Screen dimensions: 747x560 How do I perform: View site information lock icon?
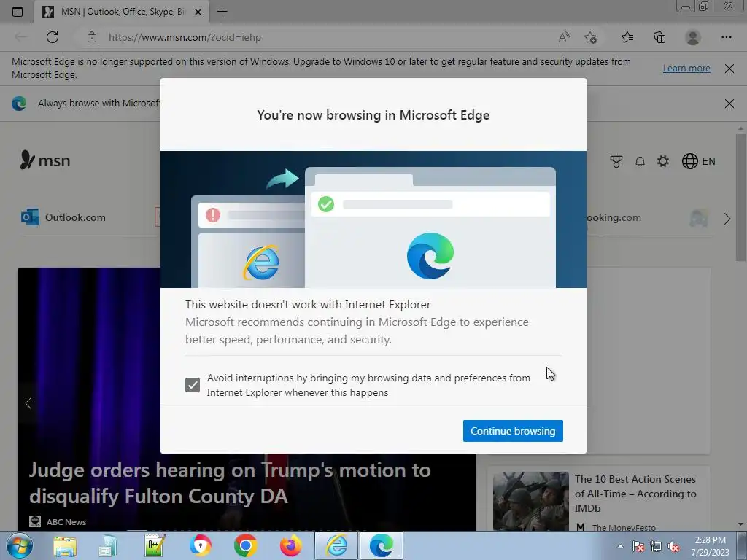click(x=92, y=37)
